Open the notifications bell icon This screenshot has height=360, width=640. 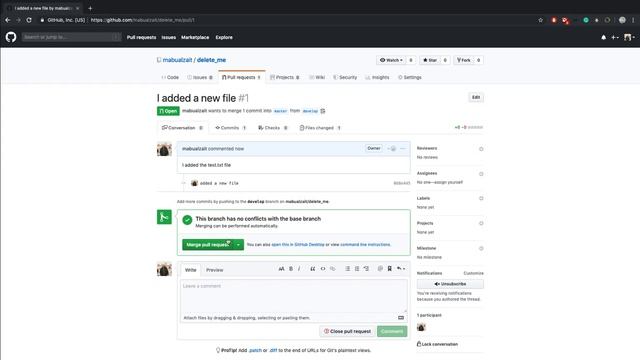pos(604,37)
